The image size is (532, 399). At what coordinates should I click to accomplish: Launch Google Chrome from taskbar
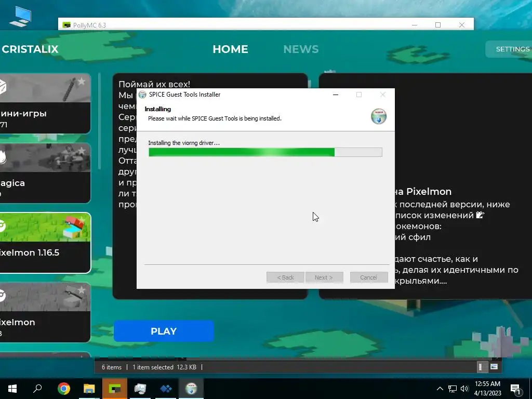(x=64, y=389)
